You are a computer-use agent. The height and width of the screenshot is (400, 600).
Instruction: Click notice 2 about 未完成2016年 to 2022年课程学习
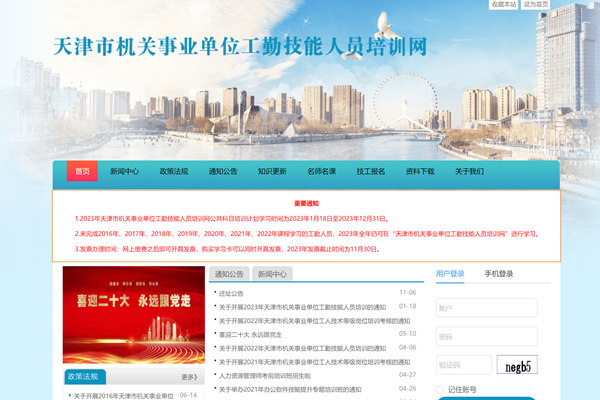(307, 234)
